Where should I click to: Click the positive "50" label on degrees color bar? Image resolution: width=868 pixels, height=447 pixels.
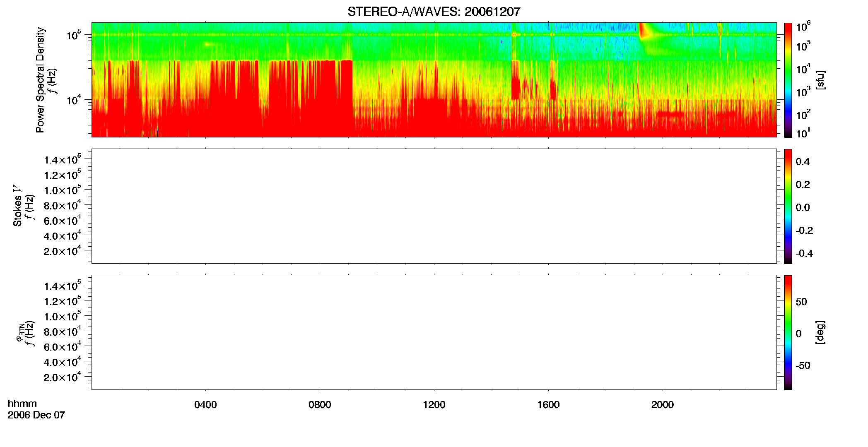click(801, 302)
